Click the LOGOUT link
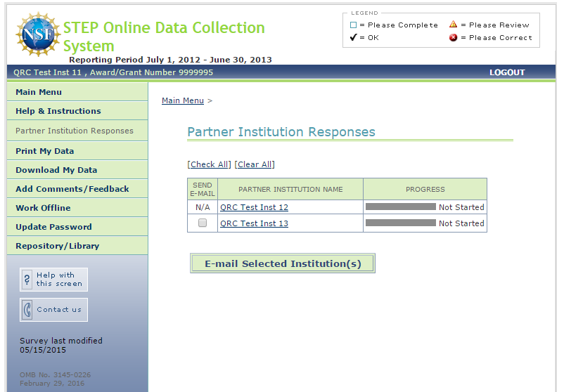This screenshot has width=564, height=392. tap(507, 72)
